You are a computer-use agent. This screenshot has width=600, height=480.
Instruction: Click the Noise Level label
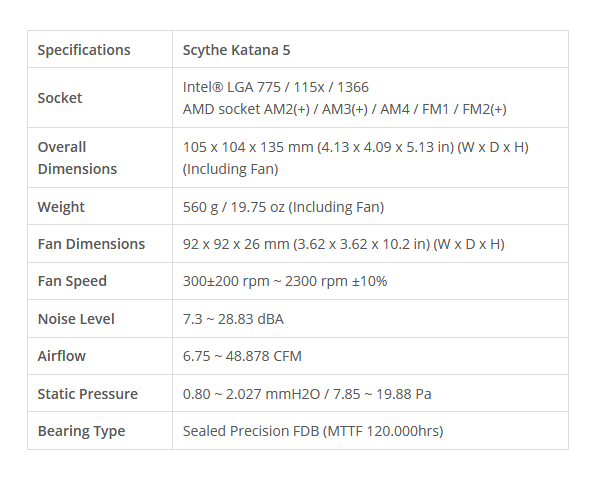pos(76,319)
